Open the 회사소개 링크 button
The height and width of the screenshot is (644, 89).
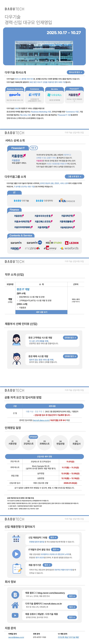point(76,72)
